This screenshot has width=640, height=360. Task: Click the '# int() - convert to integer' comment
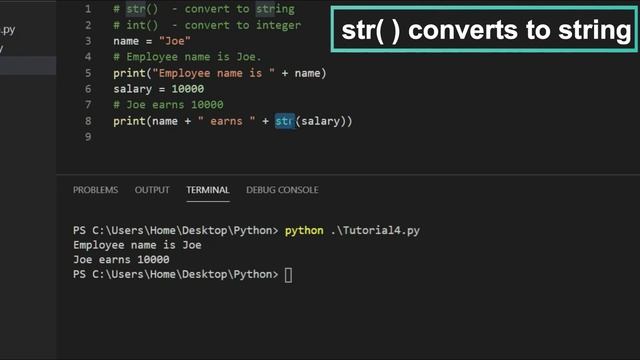click(207, 25)
